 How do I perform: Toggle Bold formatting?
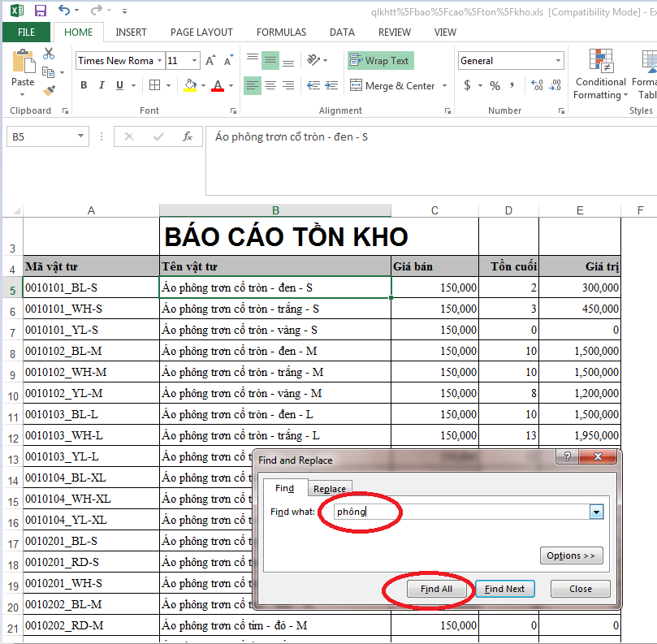84,85
